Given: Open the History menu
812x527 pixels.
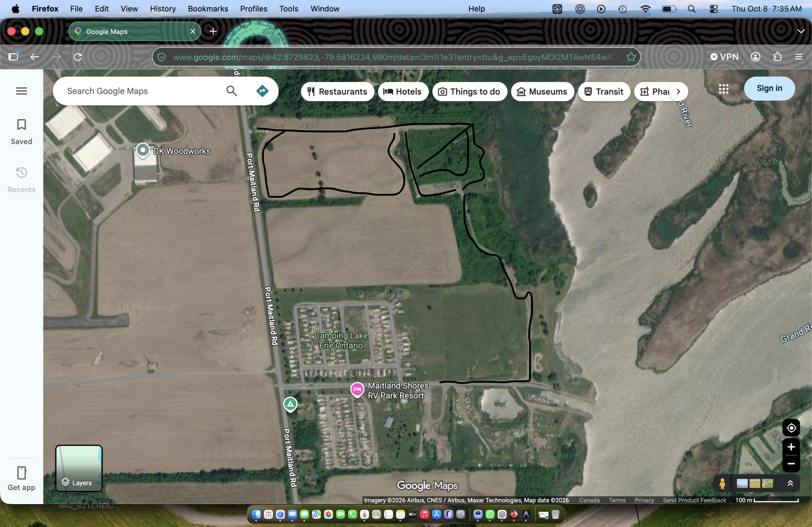Looking at the screenshot, I should [163, 9].
